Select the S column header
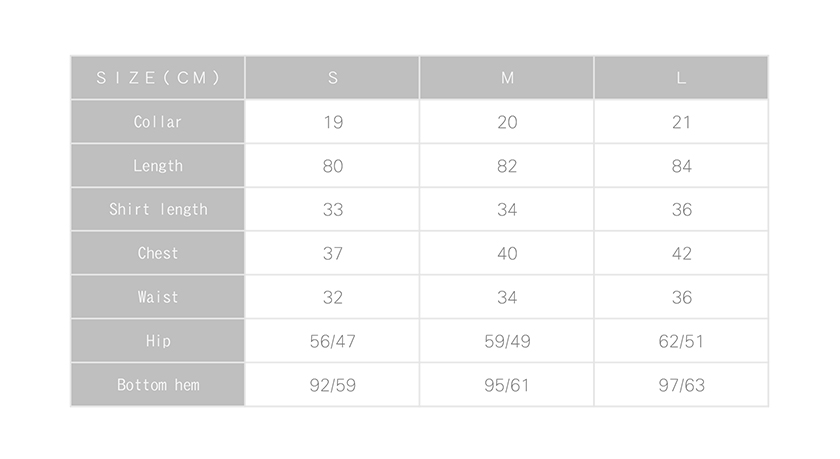 coord(332,78)
